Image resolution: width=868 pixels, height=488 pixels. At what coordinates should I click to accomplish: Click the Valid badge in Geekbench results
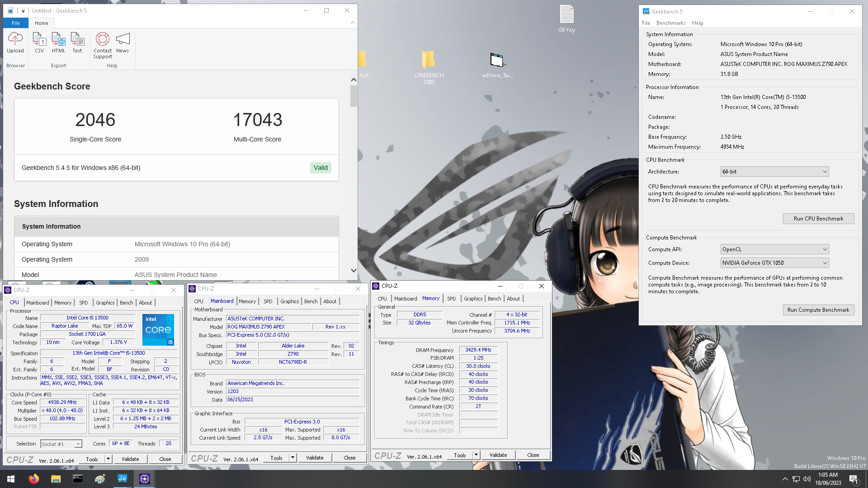point(321,168)
